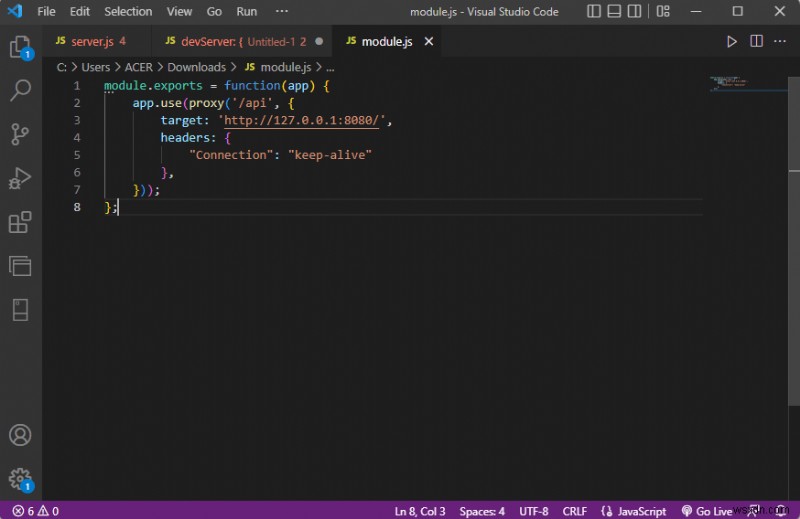
Task: Open the Search view in activity bar
Action: [x=20, y=91]
